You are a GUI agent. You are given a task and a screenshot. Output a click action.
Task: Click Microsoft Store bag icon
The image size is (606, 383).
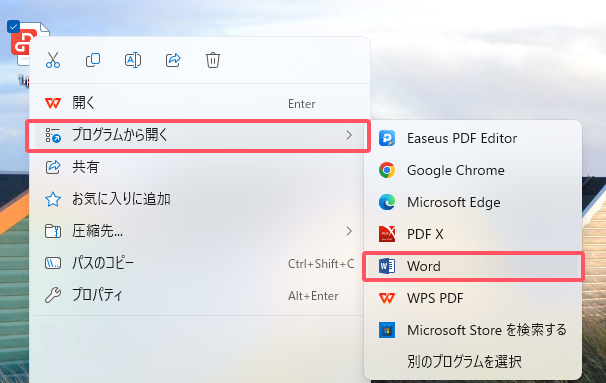point(387,330)
